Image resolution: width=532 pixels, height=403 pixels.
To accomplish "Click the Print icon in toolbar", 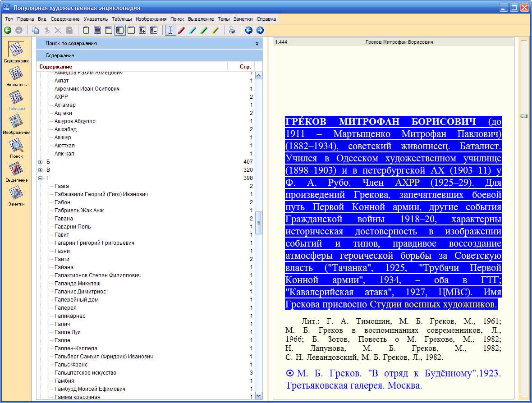I will pos(232,30).
